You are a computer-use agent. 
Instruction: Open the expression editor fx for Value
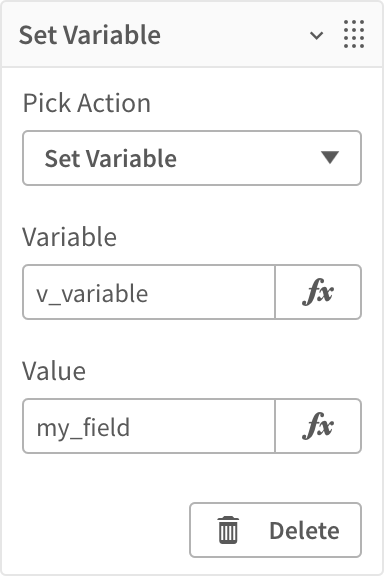click(x=318, y=426)
